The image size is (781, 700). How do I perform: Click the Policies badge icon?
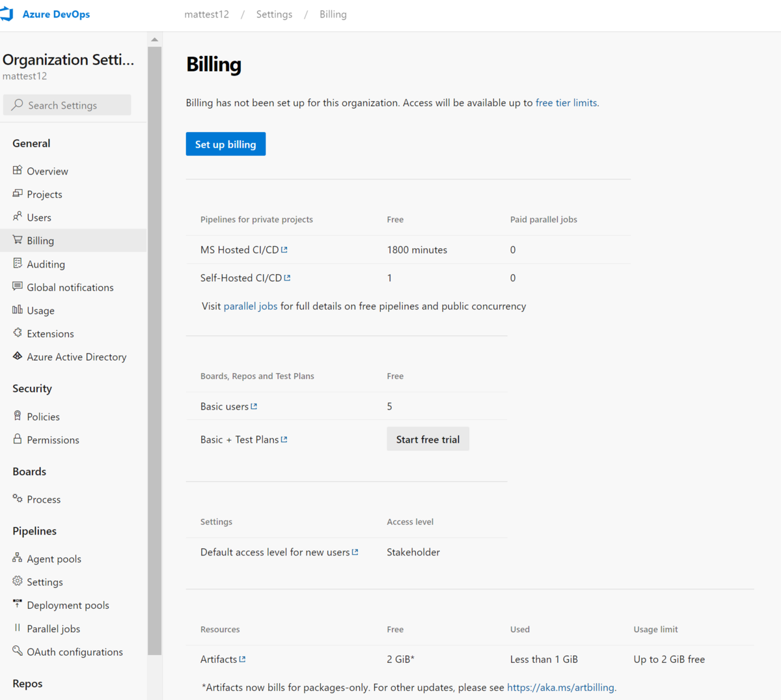tap(18, 415)
